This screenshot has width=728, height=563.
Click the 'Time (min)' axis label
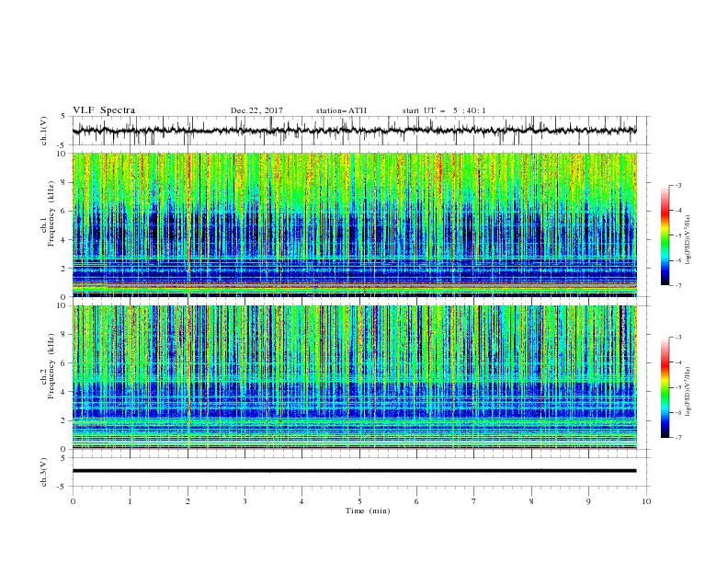[368, 511]
